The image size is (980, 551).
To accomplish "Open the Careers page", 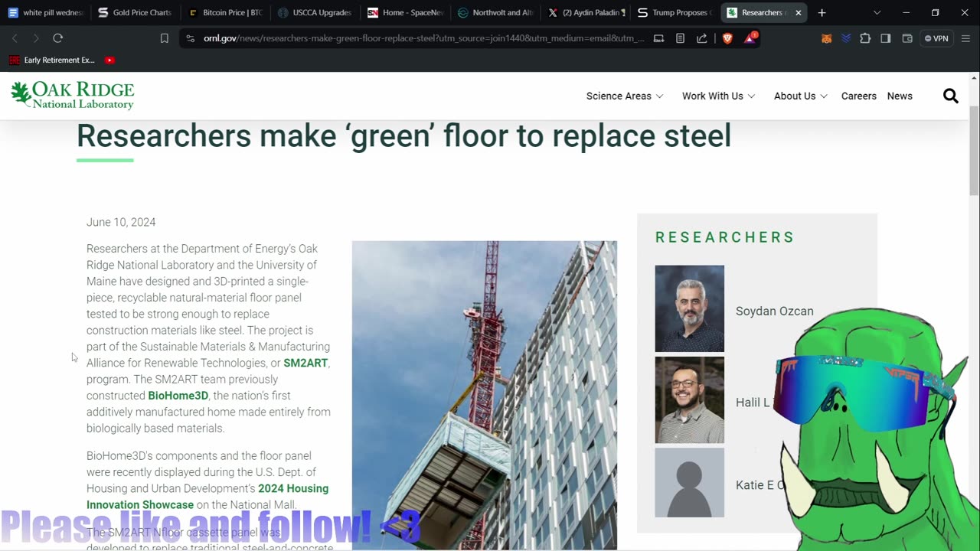I will click(858, 96).
